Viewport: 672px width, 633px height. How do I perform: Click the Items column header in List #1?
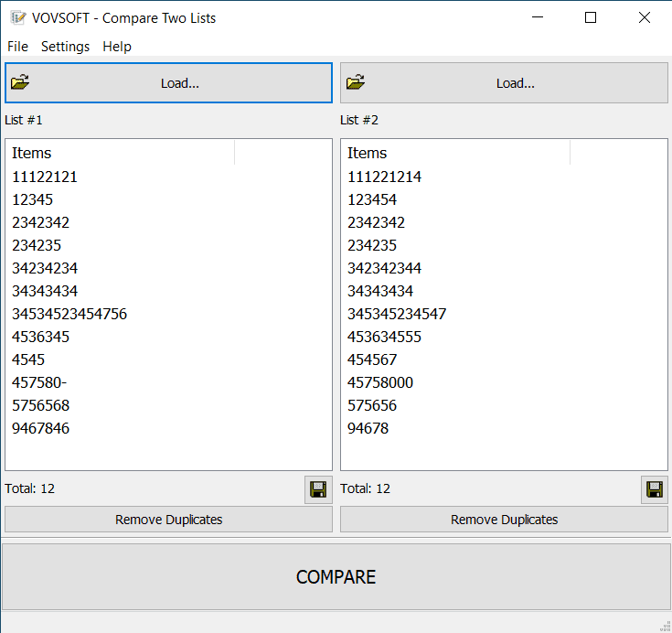120,153
